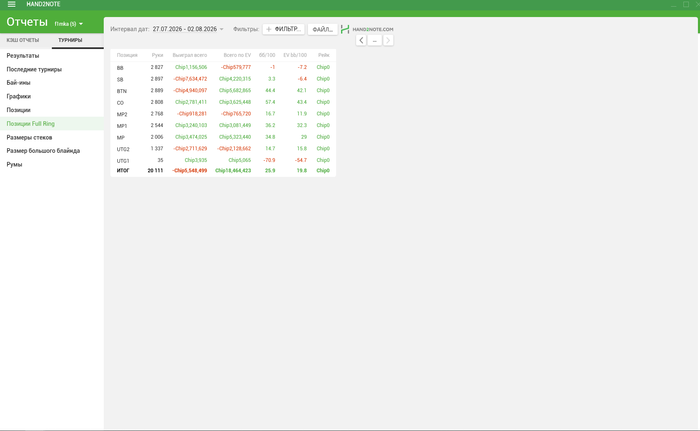Select the UTG1 position row

(x=223, y=160)
